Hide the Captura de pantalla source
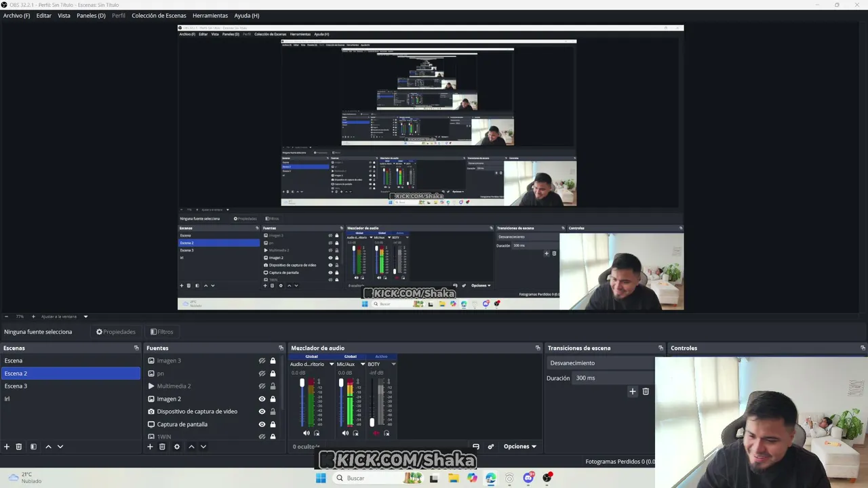The image size is (868, 488). coord(262,424)
